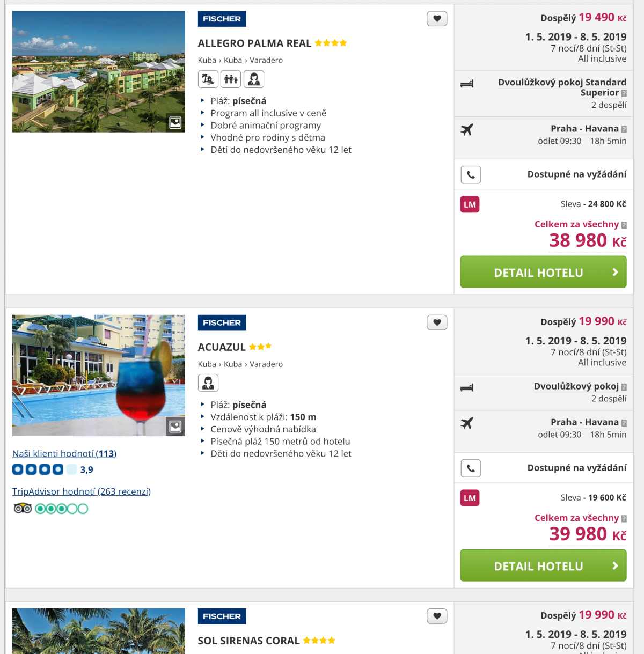Favorite Sol Sirenas Coral with heart icon
Viewport: 644px width, 654px height.
click(437, 616)
